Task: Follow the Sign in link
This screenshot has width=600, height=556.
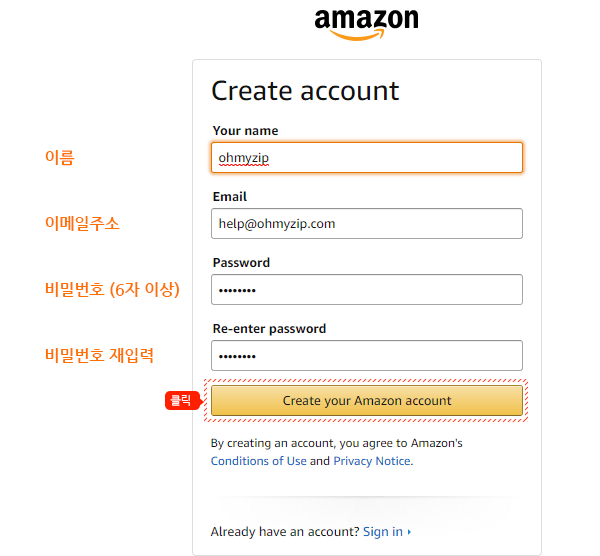Action: [383, 532]
